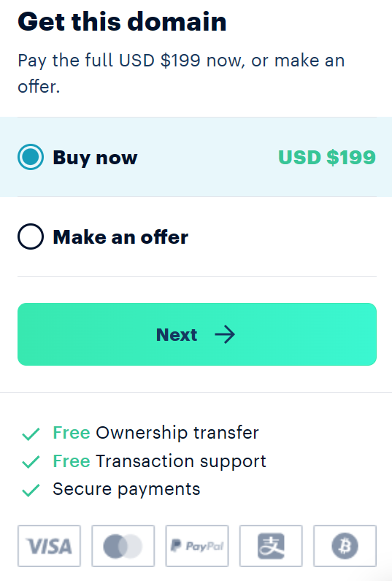Click the Get this domain heading
Viewport: 392px width, 581px height.
pyautogui.click(x=122, y=21)
